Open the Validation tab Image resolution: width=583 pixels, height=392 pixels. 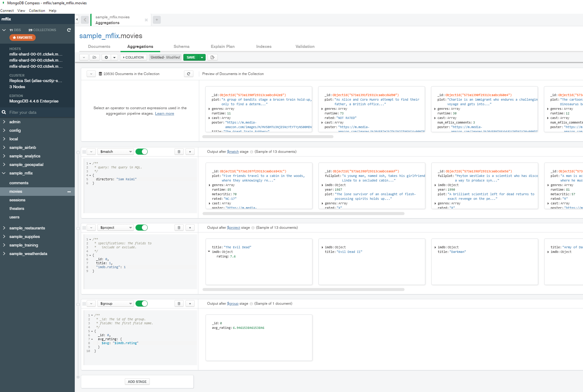pos(305,46)
